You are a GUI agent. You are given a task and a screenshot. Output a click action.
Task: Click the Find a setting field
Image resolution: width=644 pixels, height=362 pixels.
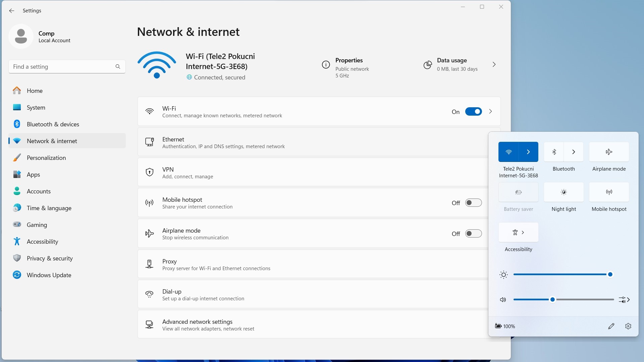point(67,67)
